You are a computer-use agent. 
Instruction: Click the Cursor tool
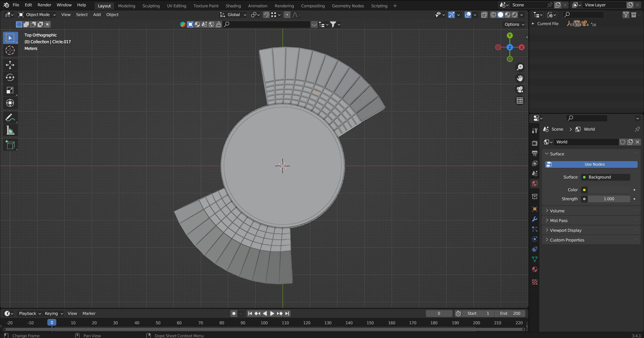click(x=10, y=50)
